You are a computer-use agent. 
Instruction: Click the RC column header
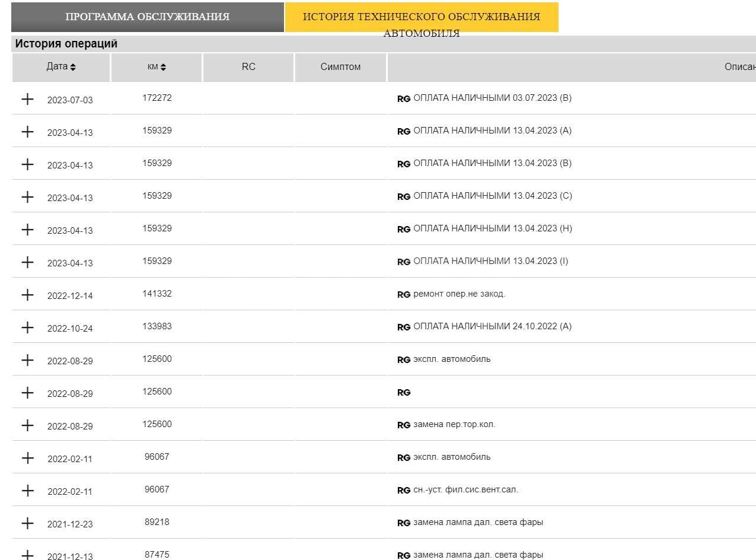coord(248,67)
